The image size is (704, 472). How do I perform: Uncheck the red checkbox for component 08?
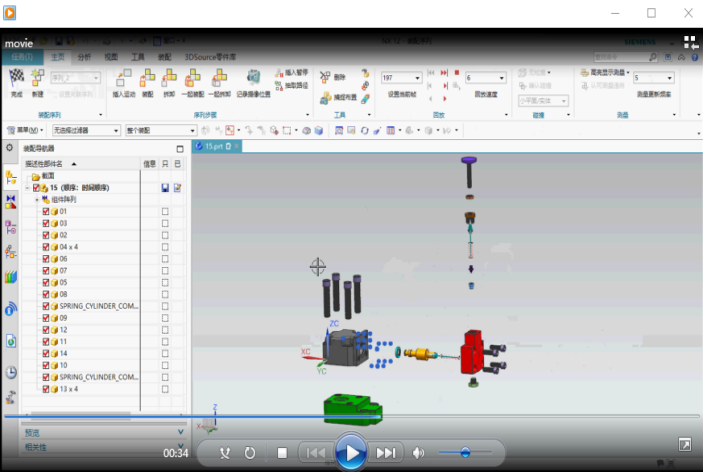coord(46,294)
